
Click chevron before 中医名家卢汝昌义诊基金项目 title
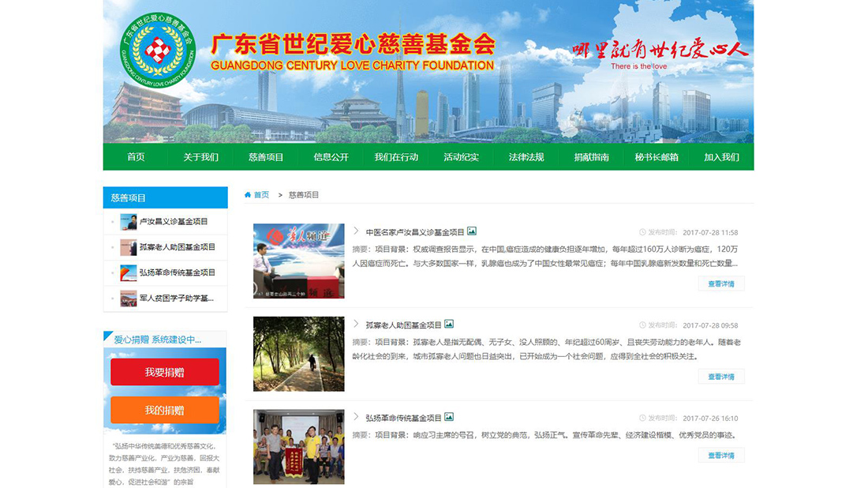[356, 231]
